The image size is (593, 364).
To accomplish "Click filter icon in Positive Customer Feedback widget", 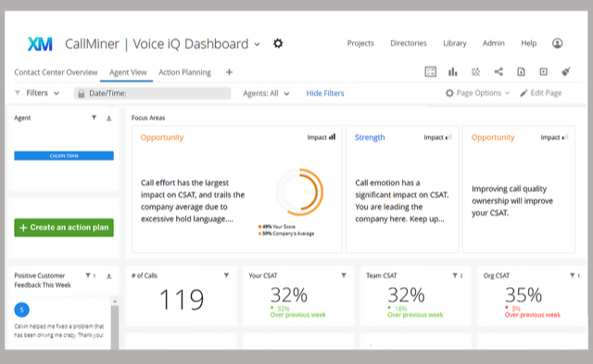I will [x=88, y=276].
